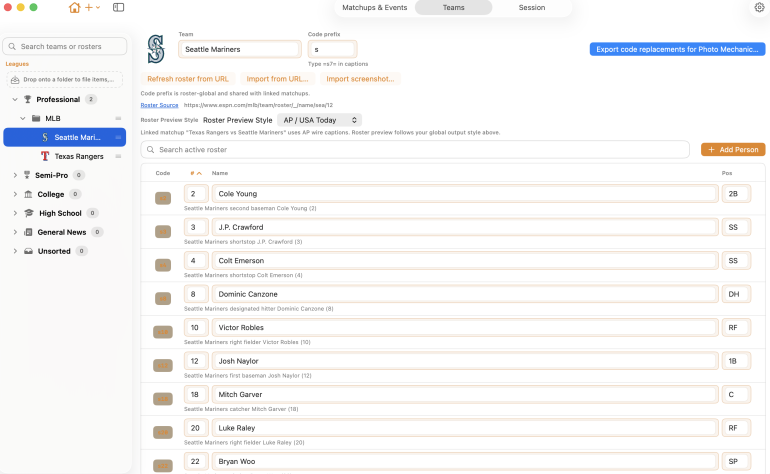Click Refresh roster from URL
The image size is (770, 474).
[x=188, y=79]
